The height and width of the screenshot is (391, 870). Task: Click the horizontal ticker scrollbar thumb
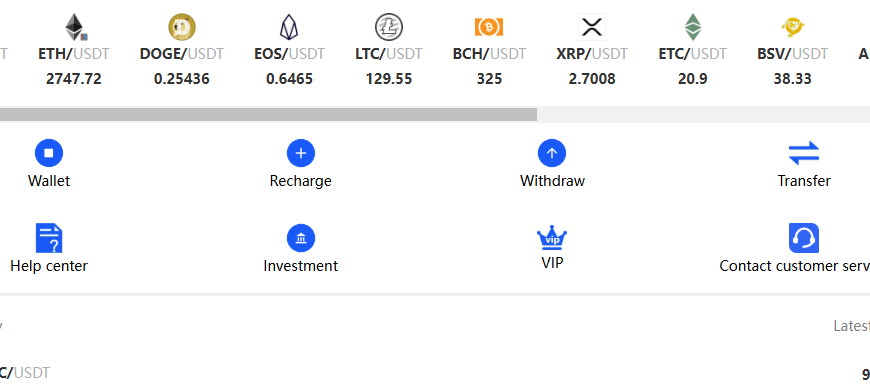(269, 115)
